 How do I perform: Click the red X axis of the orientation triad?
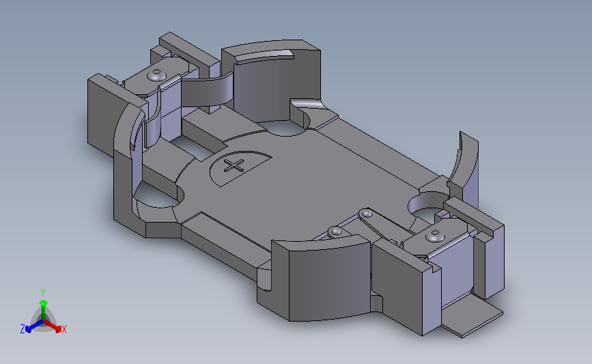(53, 326)
